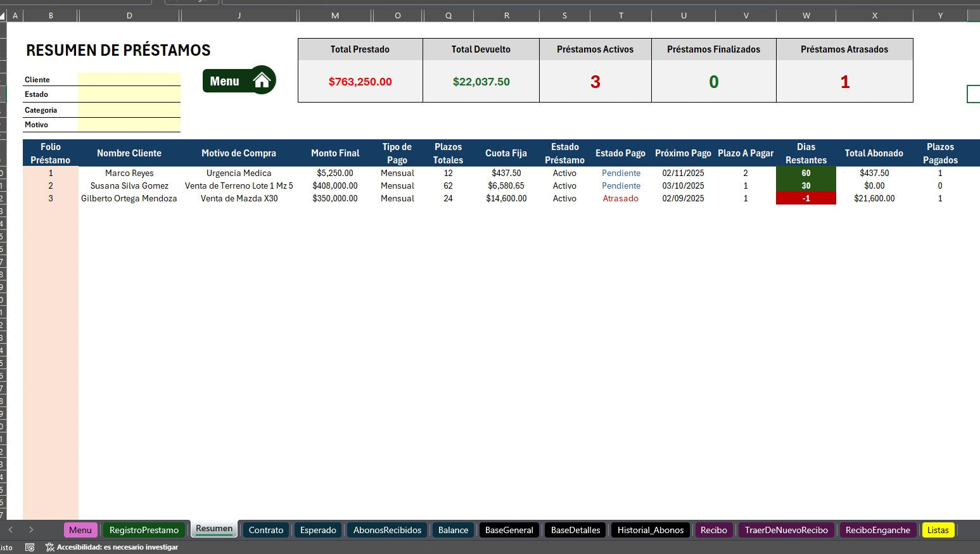Click the Cliente filter input cell
Screen dimensions: 980x554
point(129,79)
